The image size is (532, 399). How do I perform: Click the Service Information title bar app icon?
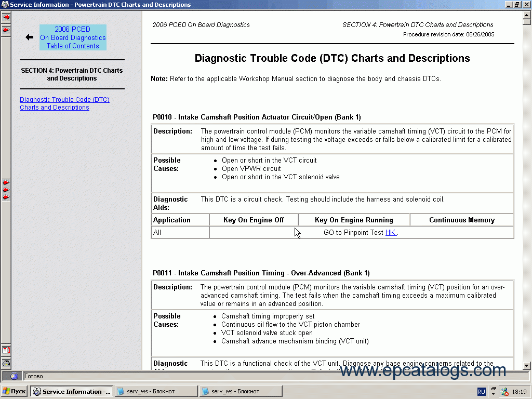coord(5,4)
